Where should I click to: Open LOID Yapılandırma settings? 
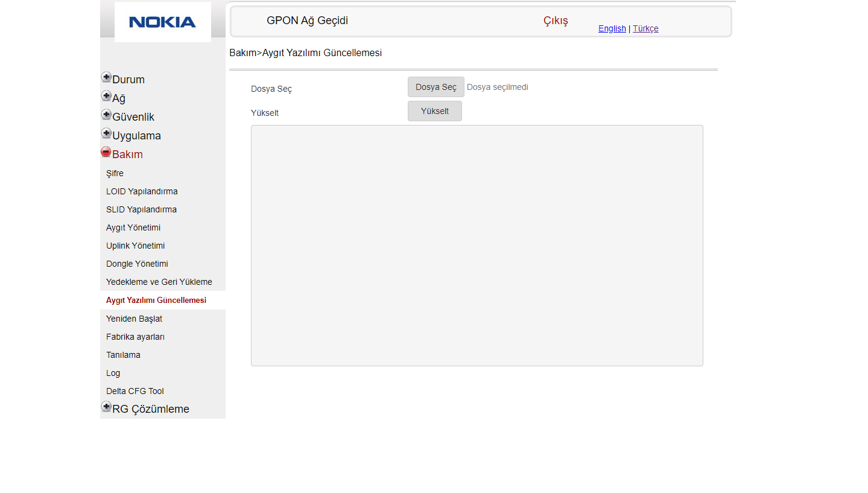click(x=142, y=191)
